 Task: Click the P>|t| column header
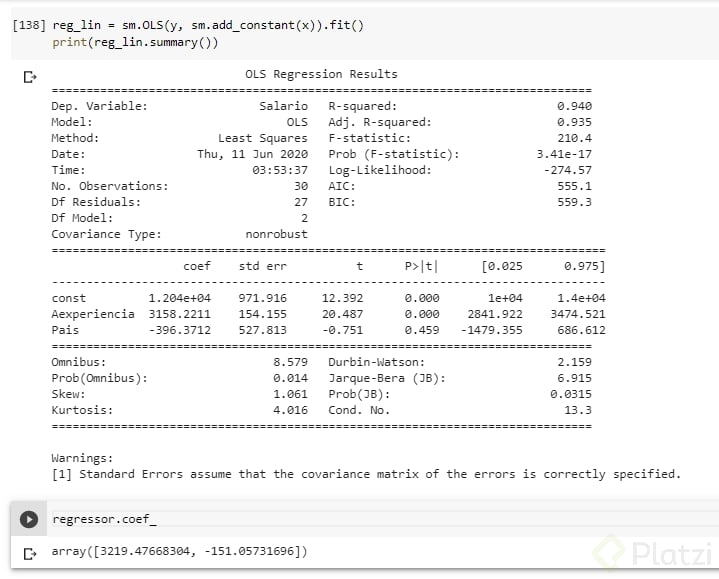[x=421, y=266]
